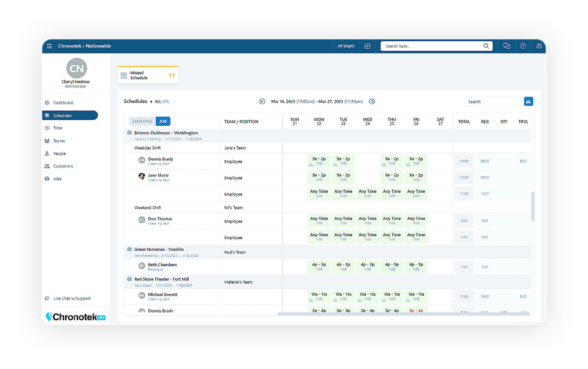Image resolution: width=588 pixels, height=369 pixels.
Task: Click Michael Everett avatar icon
Action: coord(142,296)
